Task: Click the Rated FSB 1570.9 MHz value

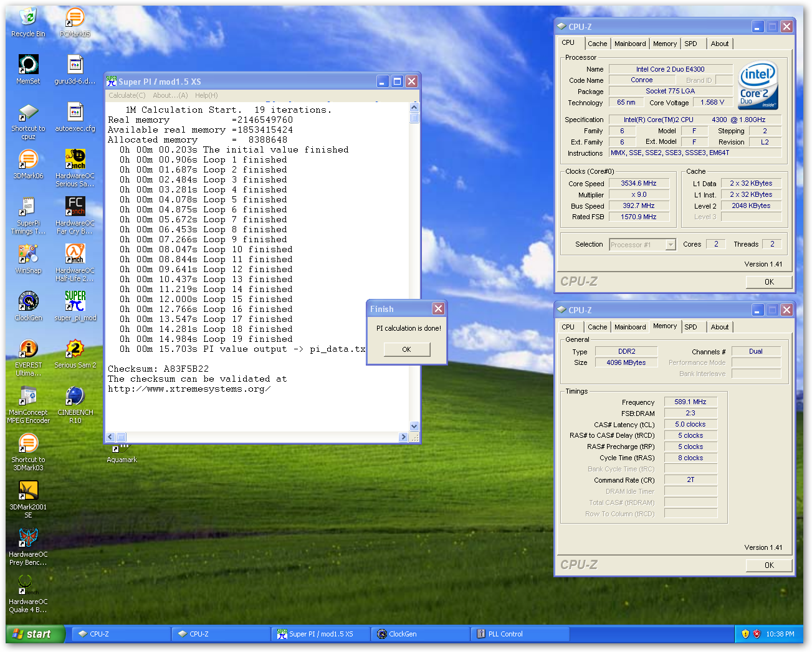Action: pyautogui.click(x=639, y=217)
